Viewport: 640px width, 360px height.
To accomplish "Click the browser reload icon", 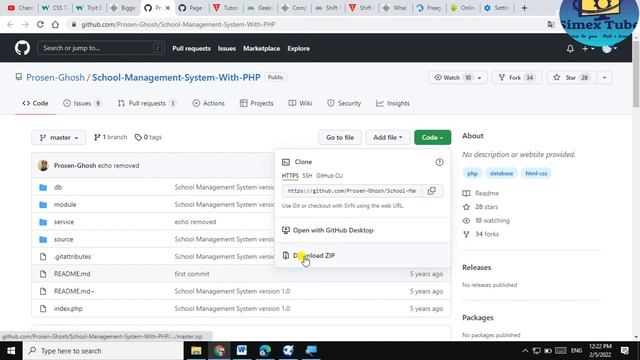I will point(40,24).
